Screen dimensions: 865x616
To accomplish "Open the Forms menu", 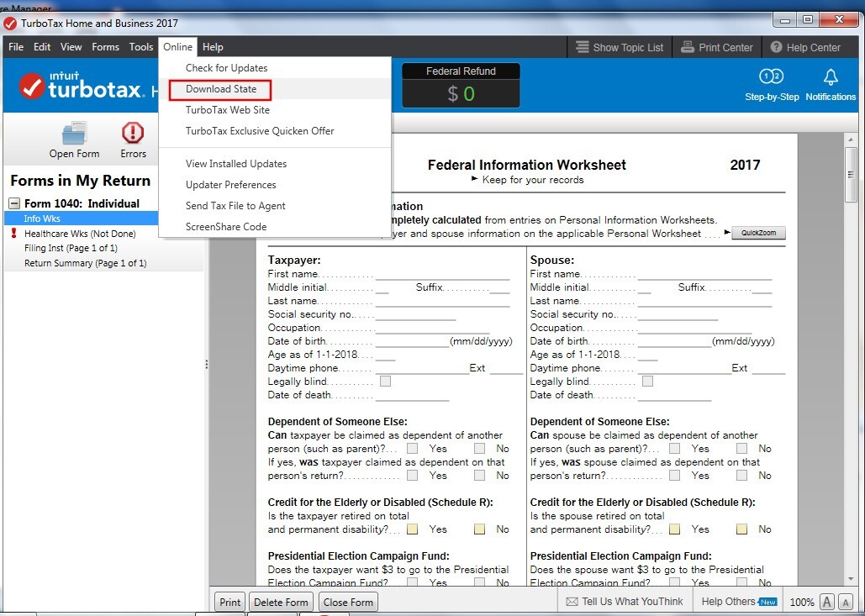I will tap(105, 47).
